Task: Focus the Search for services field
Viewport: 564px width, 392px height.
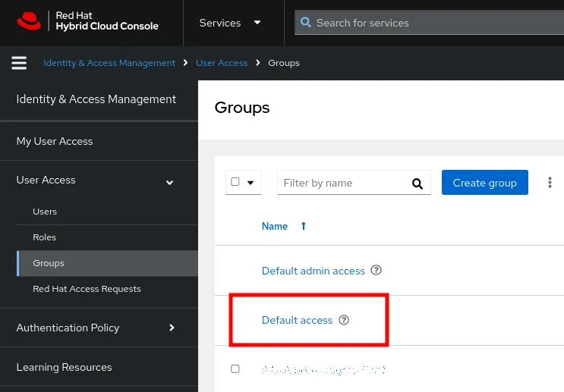Action: pyautogui.click(x=429, y=23)
